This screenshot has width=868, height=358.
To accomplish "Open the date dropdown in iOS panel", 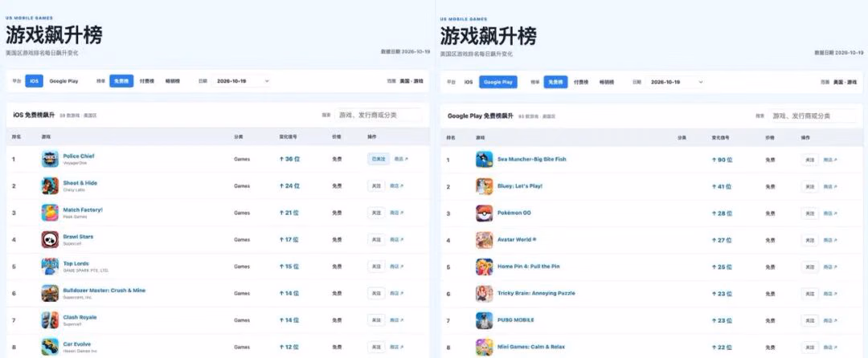I will click(x=241, y=81).
